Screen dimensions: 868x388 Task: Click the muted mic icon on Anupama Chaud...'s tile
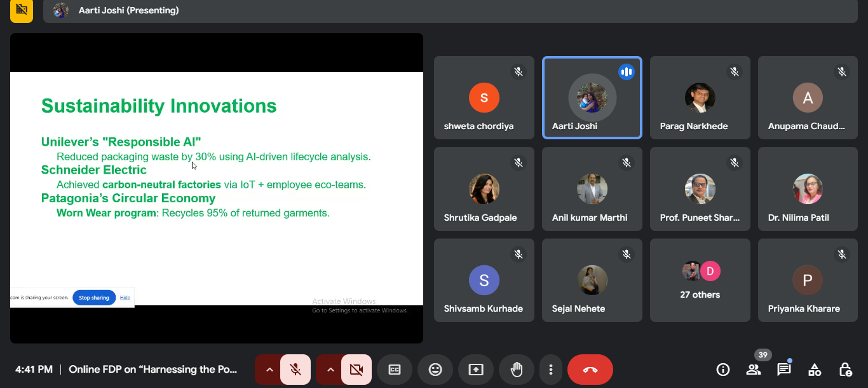[x=842, y=72]
